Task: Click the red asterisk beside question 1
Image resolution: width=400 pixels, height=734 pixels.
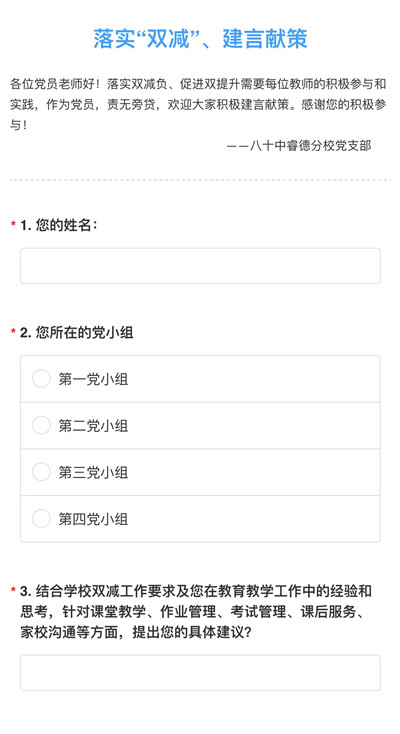Action: tap(13, 224)
